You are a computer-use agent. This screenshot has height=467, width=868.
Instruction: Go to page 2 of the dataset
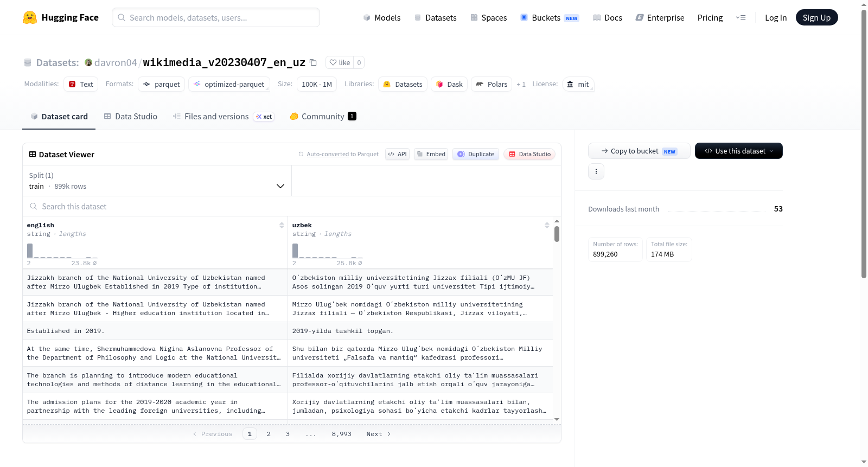[269, 434]
